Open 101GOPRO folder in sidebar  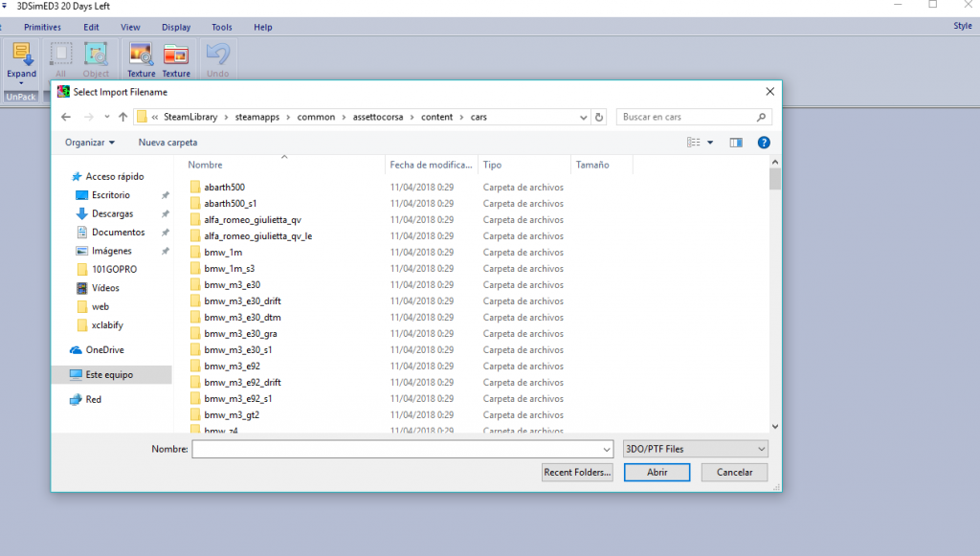(x=114, y=269)
